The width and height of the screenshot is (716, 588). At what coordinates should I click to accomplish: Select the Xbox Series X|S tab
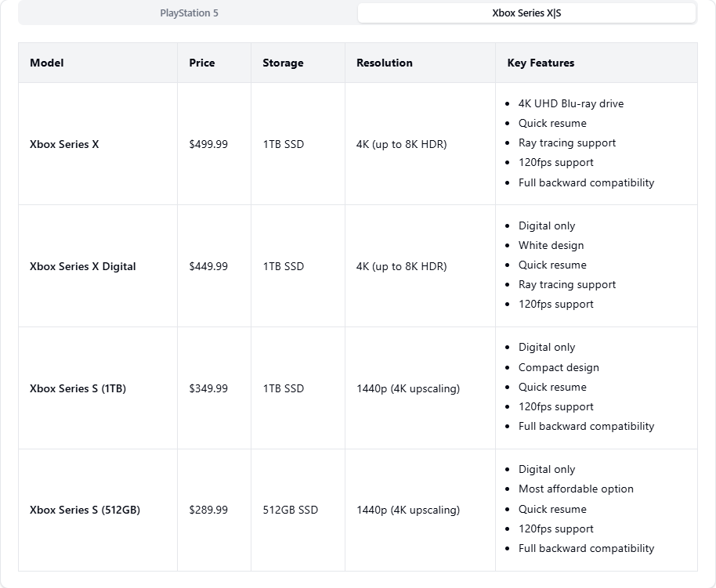(526, 13)
